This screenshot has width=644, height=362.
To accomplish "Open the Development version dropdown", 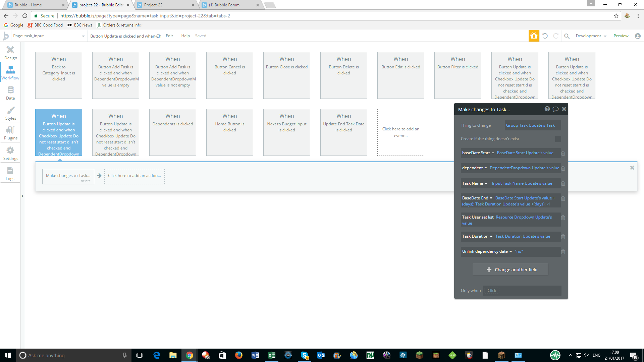I will [591, 36].
